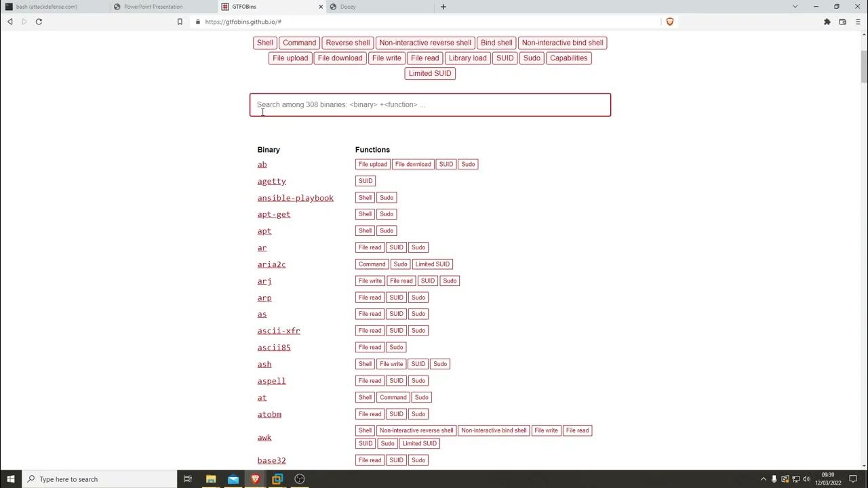Click the browser forward arrow

click(24, 22)
